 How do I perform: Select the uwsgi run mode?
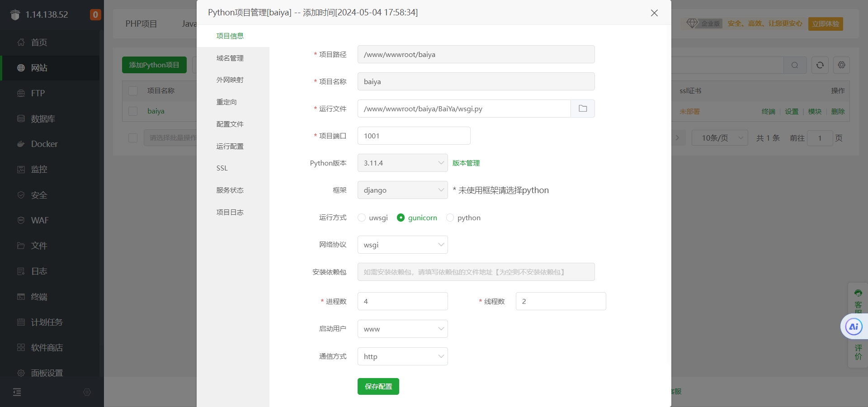click(362, 218)
